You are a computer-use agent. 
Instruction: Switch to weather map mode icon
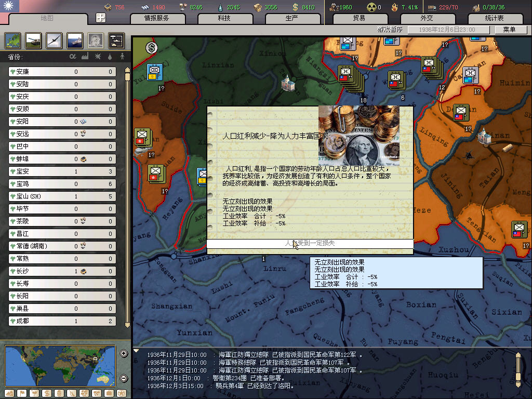pyautogui.click(x=34, y=393)
